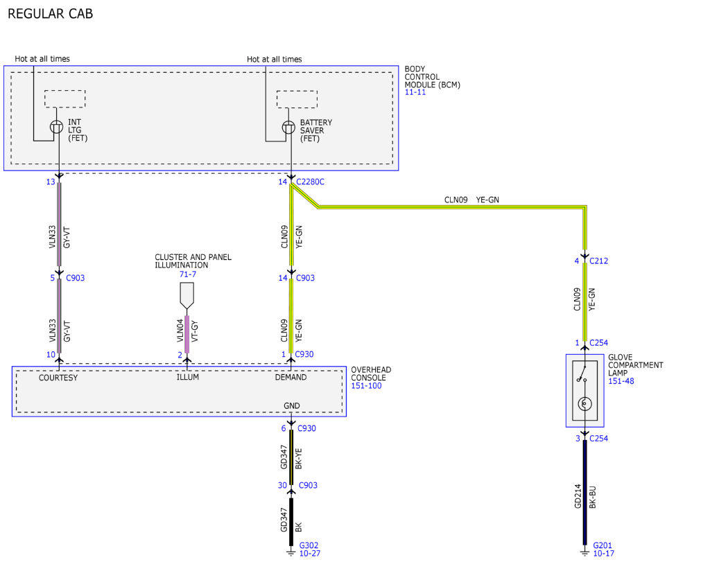
Task: Select the horizontal CLN09 YE-GN wire
Action: point(451,207)
